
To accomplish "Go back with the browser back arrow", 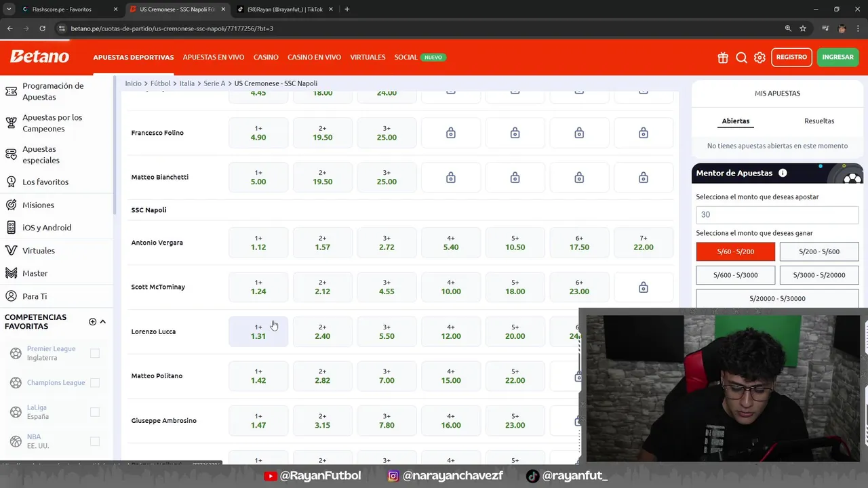I will point(10,28).
